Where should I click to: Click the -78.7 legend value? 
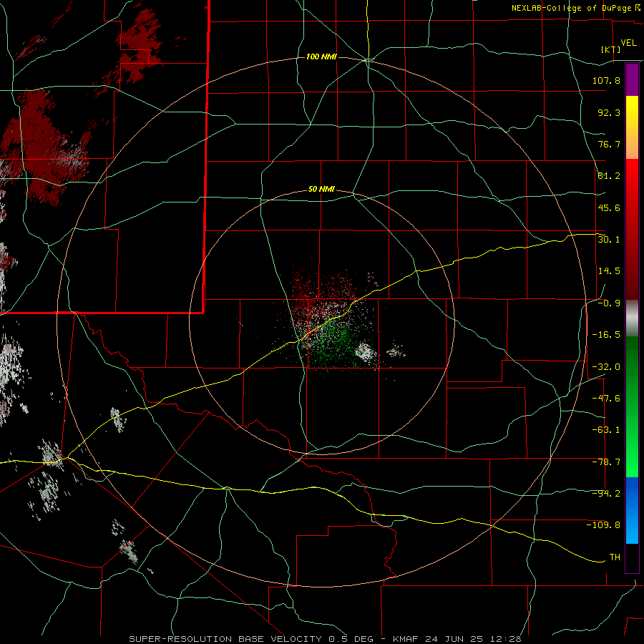pos(606,462)
